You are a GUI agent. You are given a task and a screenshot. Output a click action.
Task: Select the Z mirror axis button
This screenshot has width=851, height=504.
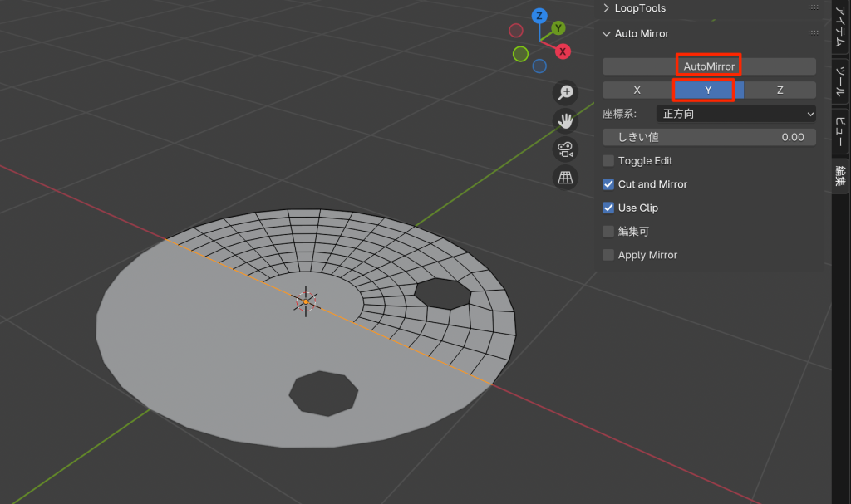pyautogui.click(x=780, y=90)
